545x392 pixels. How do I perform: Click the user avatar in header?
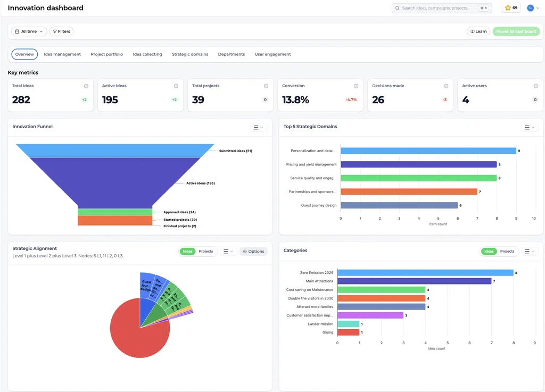pyautogui.click(x=530, y=8)
